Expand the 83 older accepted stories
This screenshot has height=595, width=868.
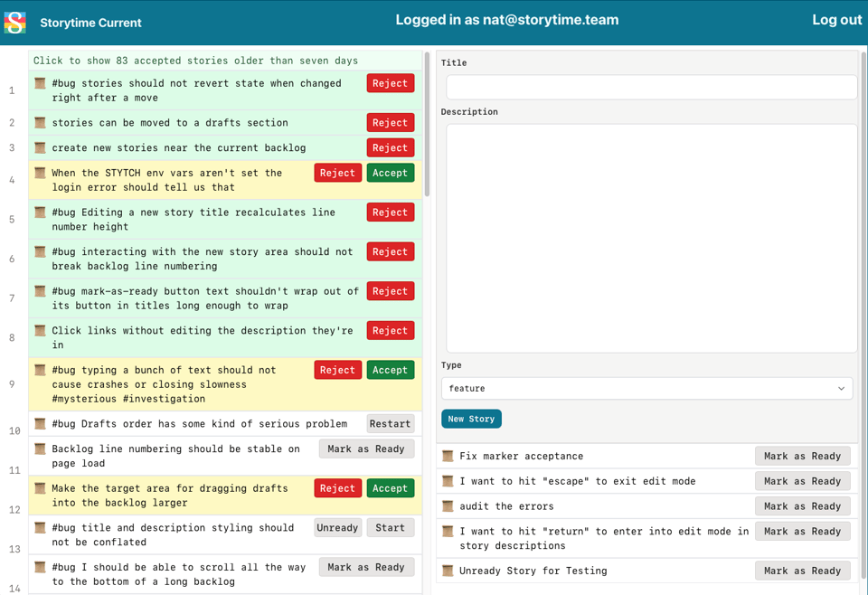point(195,61)
